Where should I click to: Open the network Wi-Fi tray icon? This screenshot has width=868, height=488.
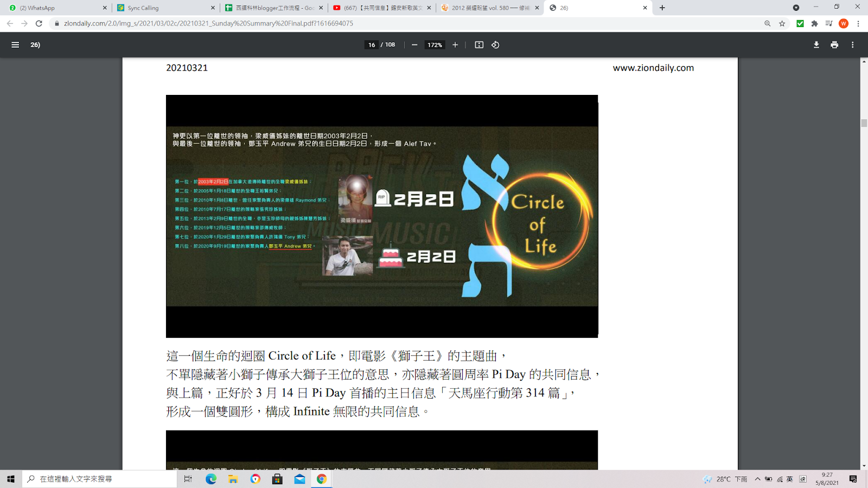click(780, 479)
